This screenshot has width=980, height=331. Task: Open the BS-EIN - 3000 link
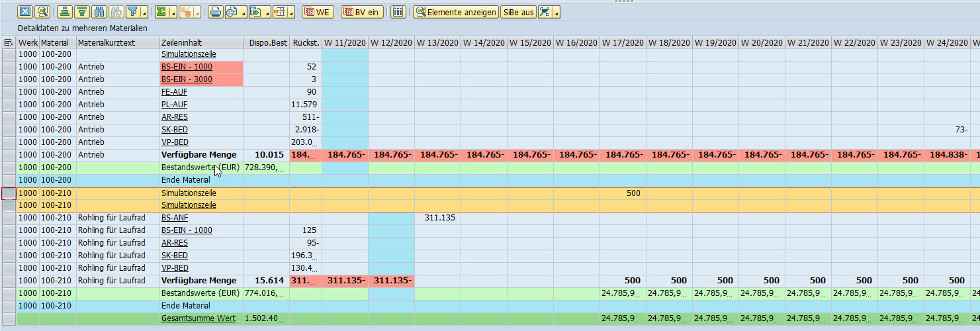[x=187, y=79]
